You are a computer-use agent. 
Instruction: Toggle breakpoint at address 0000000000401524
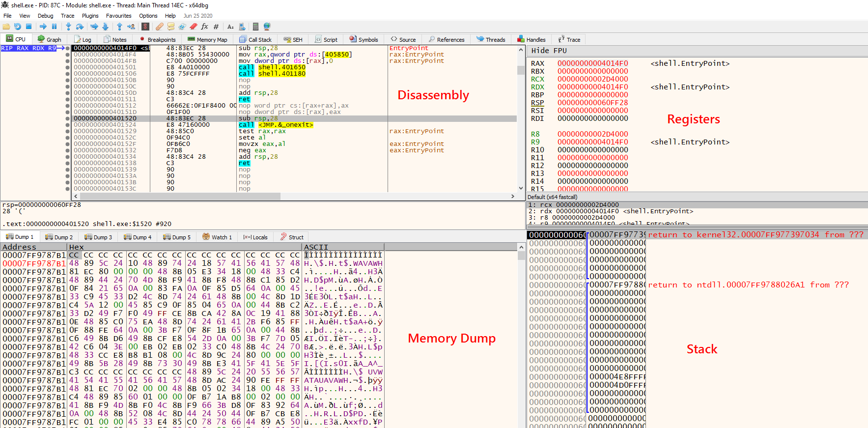tap(68, 125)
